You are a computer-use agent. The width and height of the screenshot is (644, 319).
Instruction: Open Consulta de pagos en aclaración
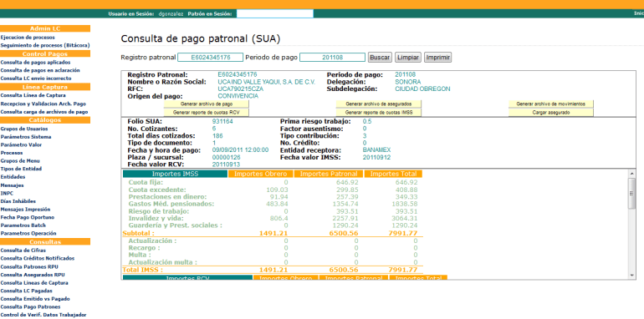[40, 70]
